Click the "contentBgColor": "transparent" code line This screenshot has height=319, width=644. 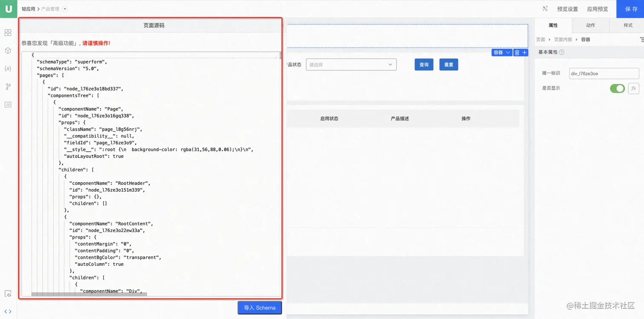point(118,257)
